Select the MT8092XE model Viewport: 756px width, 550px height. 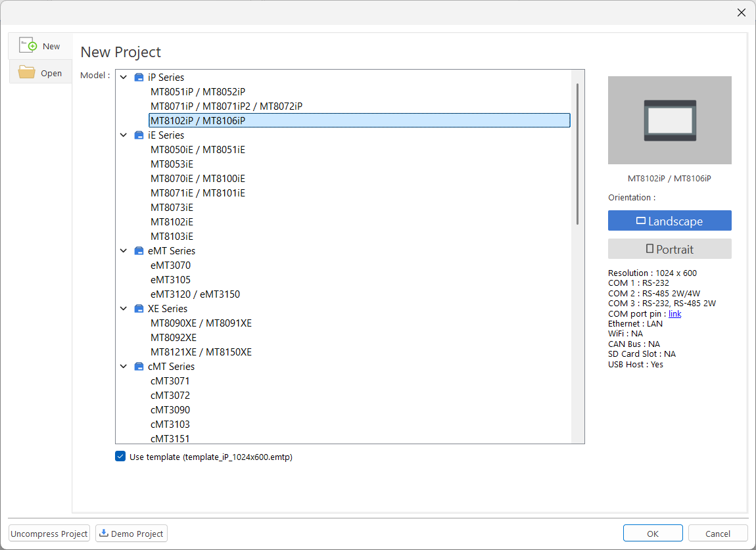click(x=174, y=337)
